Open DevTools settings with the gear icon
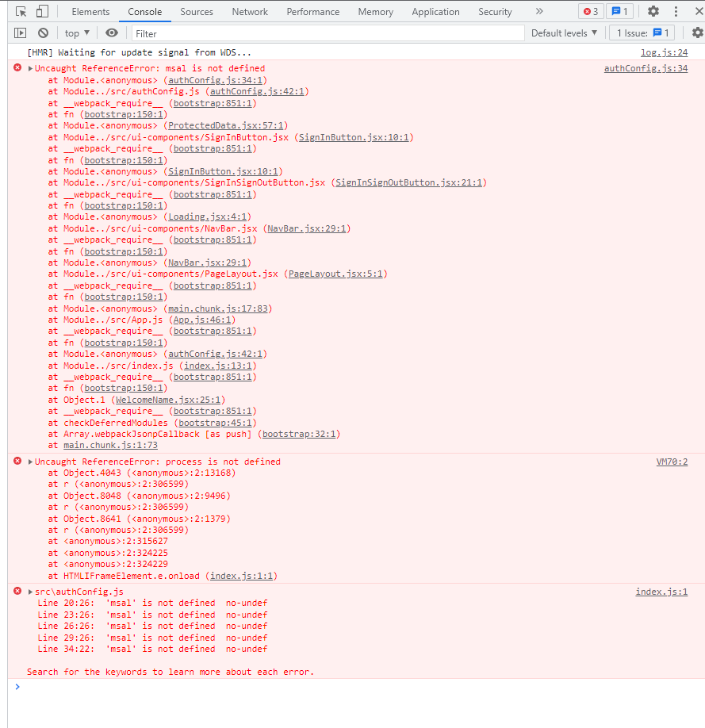This screenshot has height=728, width=705. 655,11
